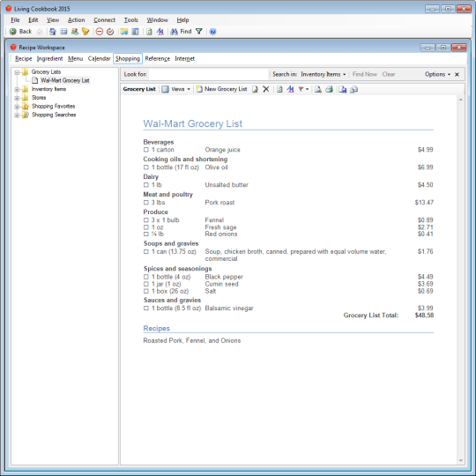Open the blue help question mark icon
The image size is (476, 476).
tap(212, 31)
